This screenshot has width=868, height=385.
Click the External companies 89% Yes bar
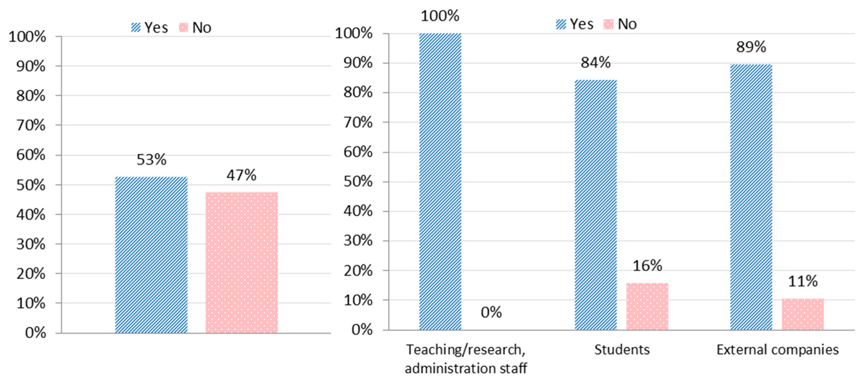tap(751, 197)
